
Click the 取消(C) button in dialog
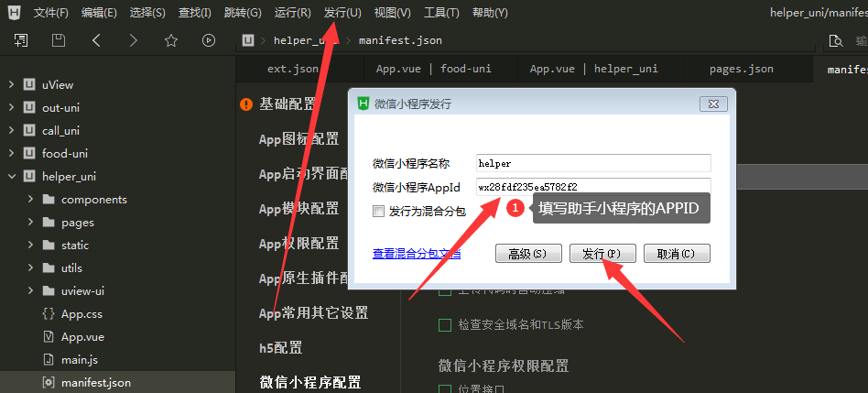tap(677, 254)
